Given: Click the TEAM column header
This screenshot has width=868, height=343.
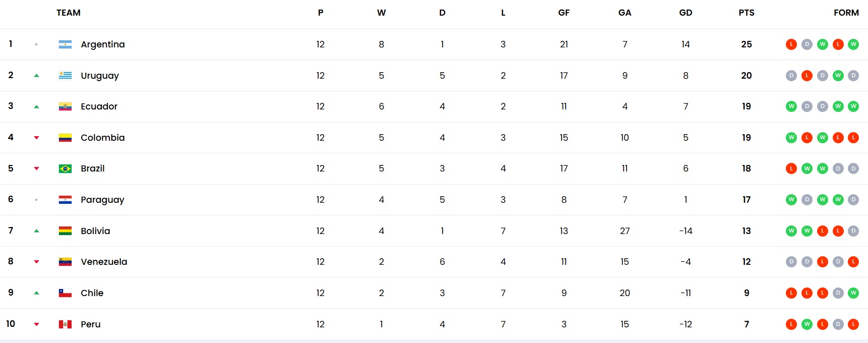Looking at the screenshot, I should tap(69, 13).
